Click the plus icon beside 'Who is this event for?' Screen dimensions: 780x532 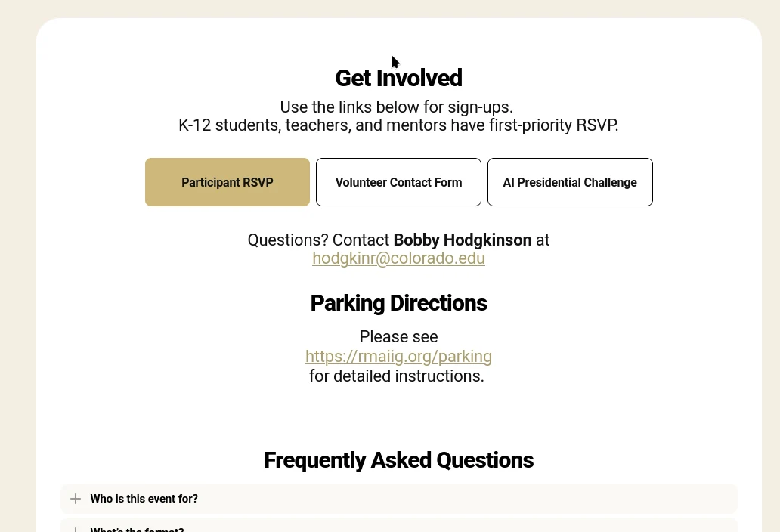[x=76, y=499]
